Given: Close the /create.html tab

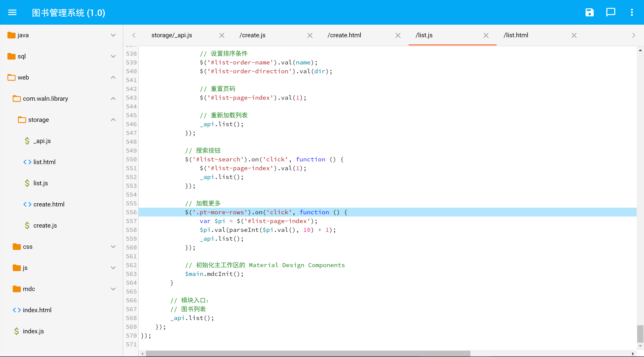Looking at the screenshot, I should click(x=398, y=35).
